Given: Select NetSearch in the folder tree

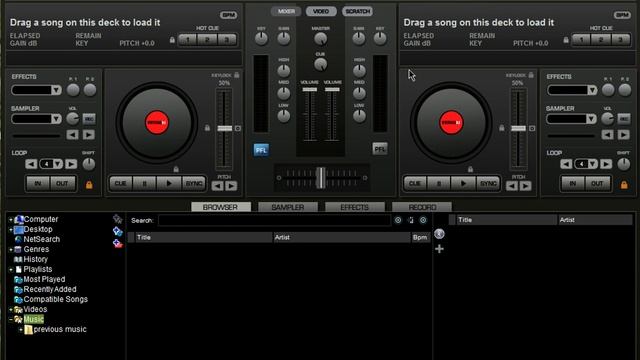Looking at the screenshot, I should [41, 240].
